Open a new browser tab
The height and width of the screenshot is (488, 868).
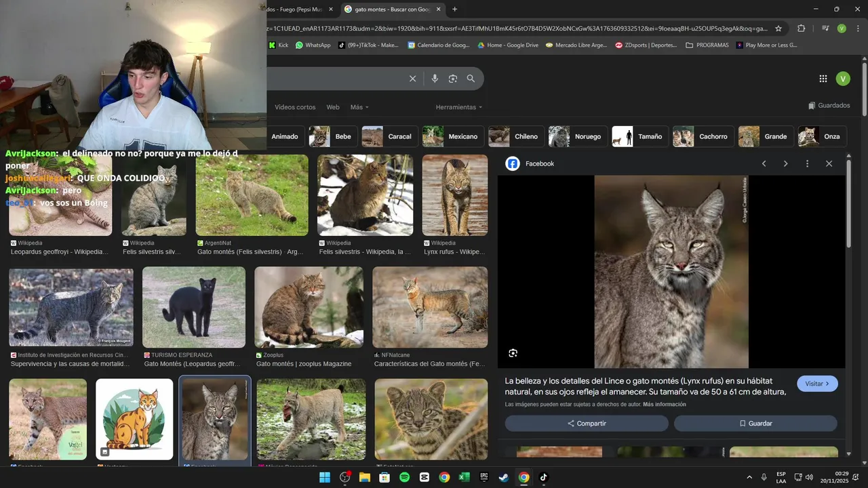point(454,9)
